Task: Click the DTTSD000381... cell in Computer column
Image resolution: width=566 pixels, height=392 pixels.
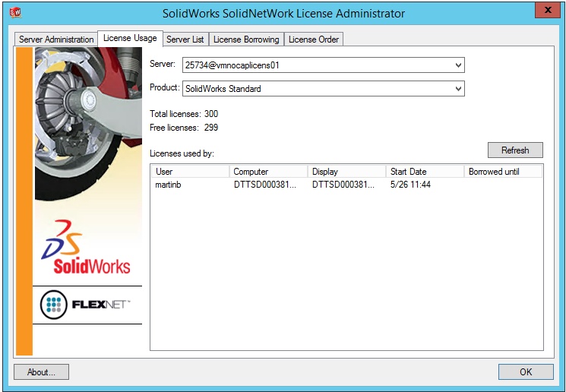Action: [265, 185]
